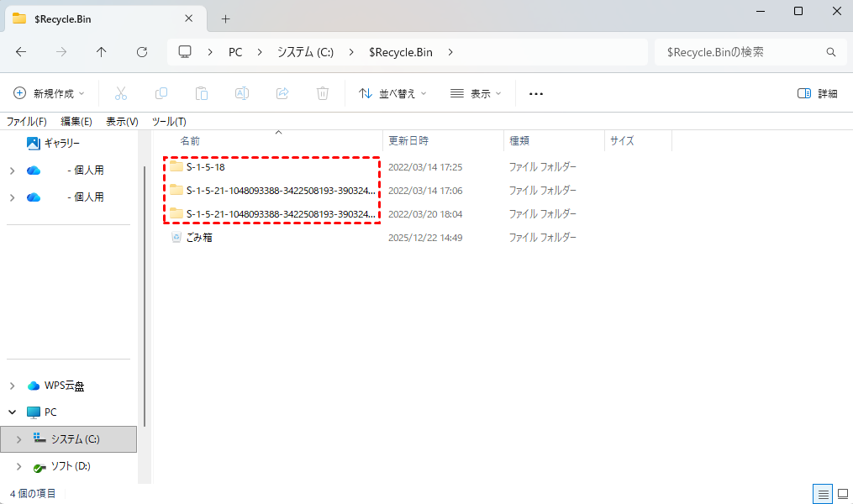
Task: Click the Delete trash can icon
Action: coord(323,93)
